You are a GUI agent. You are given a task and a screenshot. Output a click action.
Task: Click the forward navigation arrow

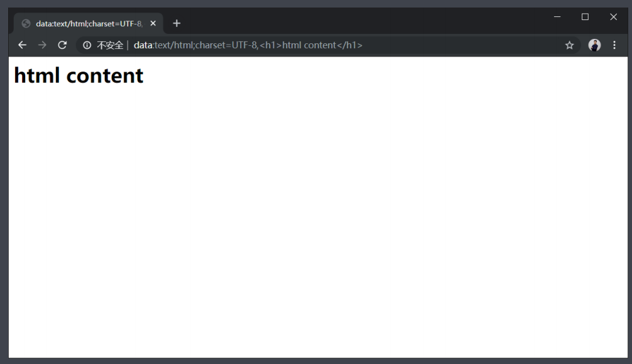[x=42, y=45]
